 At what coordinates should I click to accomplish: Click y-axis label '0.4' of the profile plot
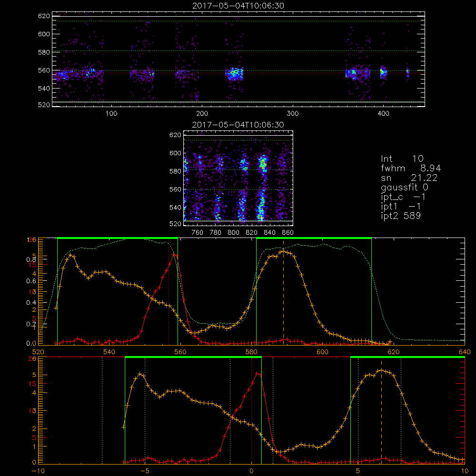click(31, 303)
